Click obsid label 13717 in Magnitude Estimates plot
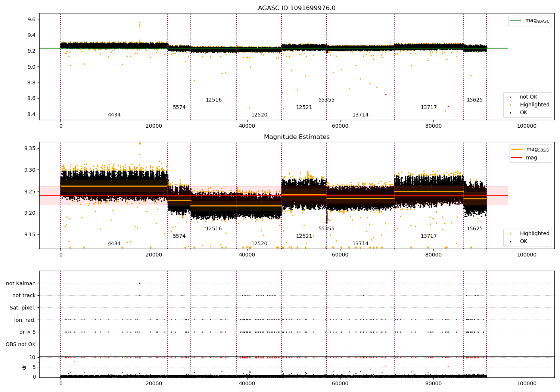Viewport: 560px width, 392px height. pos(429,236)
